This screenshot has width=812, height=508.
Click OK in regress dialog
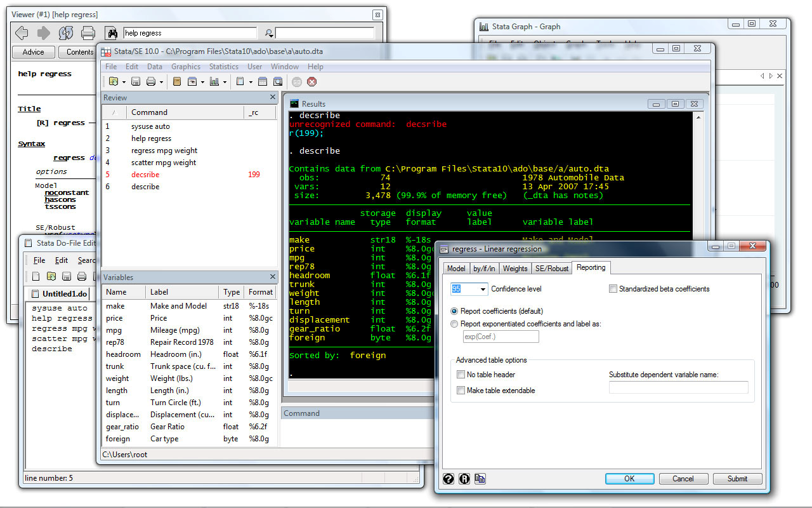click(629, 479)
